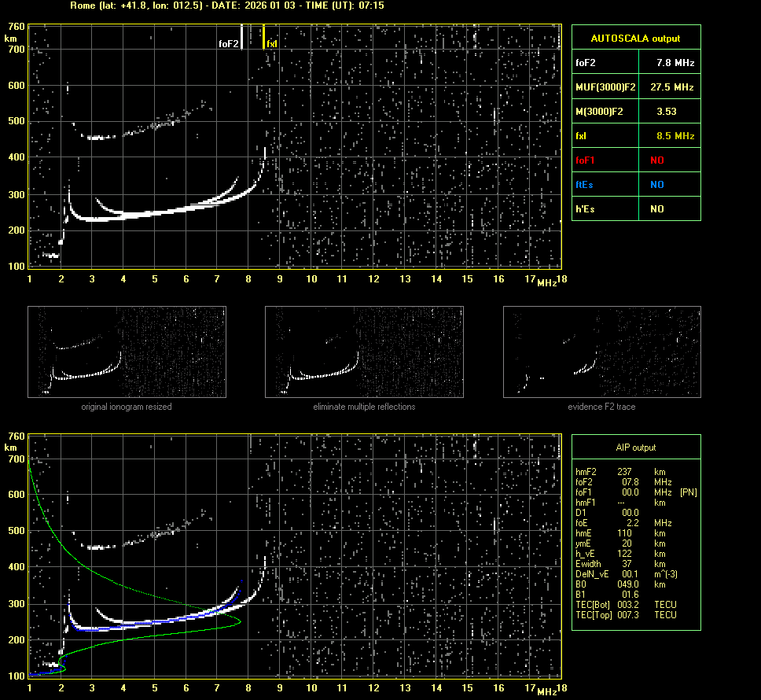Open the evidence F2 trace thumbnail
The image size is (761, 700).
601,352
